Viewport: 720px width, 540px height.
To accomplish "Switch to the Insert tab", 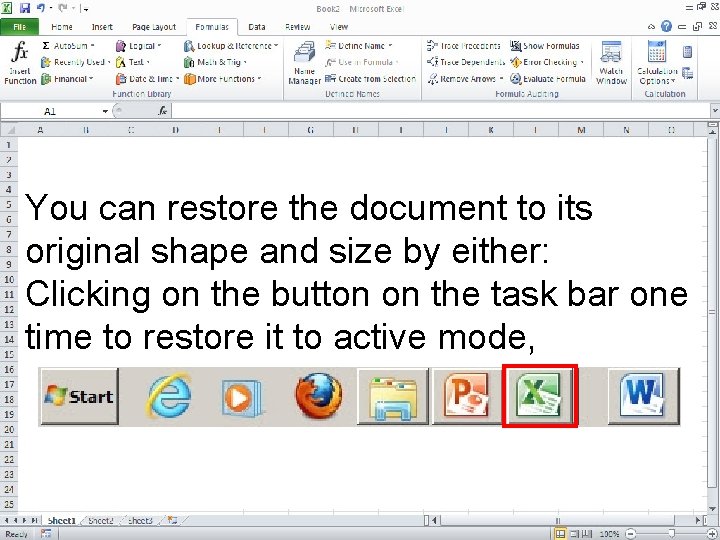I will click(102, 27).
